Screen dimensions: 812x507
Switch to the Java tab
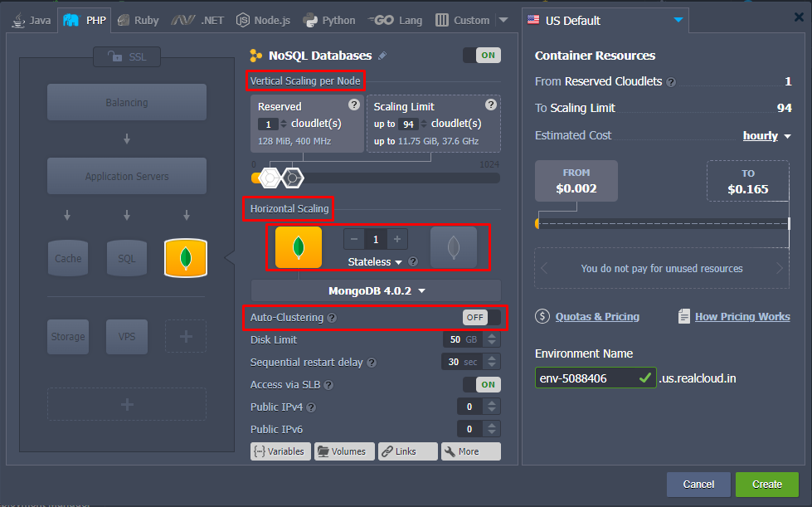coord(32,20)
